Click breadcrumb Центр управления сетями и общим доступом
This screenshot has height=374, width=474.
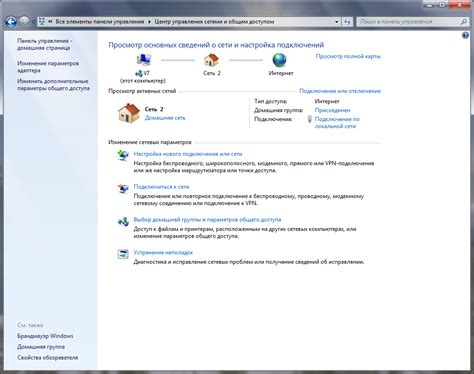(x=214, y=22)
